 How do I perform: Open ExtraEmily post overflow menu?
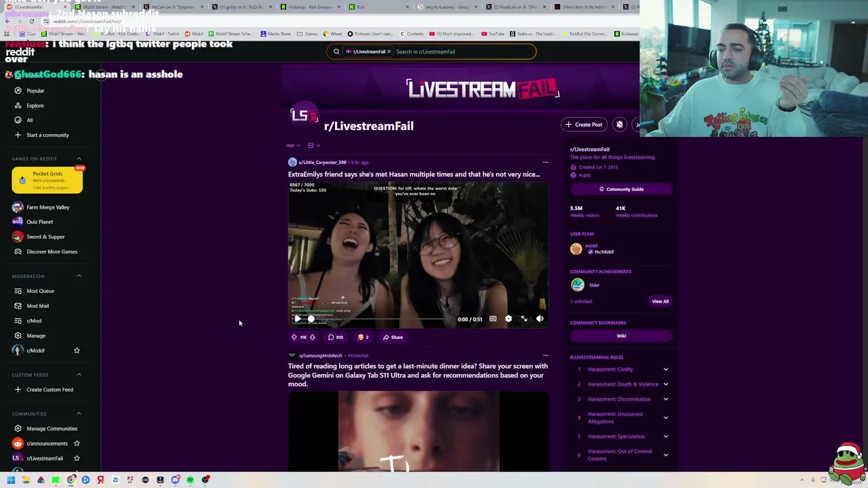click(545, 162)
